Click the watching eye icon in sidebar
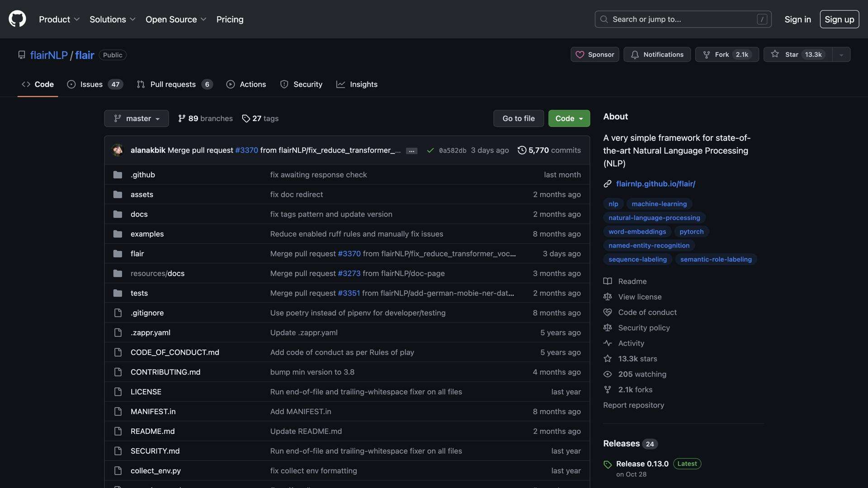 pyautogui.click(x=608, y=374)
